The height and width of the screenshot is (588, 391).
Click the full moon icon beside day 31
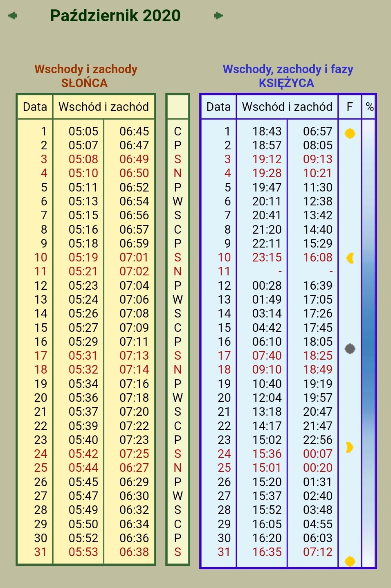click(x=350, y=561)
